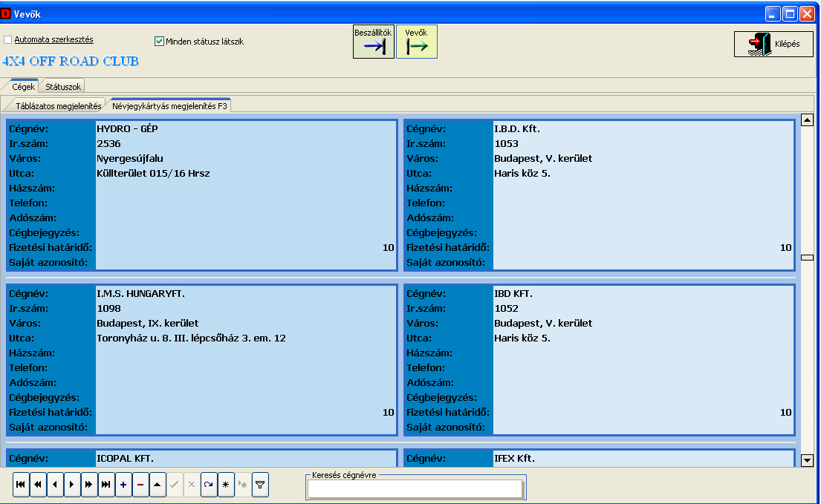Click the asterisk bookmark icon
Screen dimensions: 821x504
pos(226,485)
